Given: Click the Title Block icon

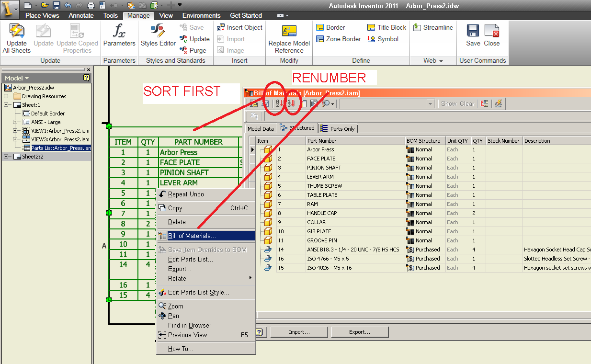Looking at the screenshot, I should point(371,27).
